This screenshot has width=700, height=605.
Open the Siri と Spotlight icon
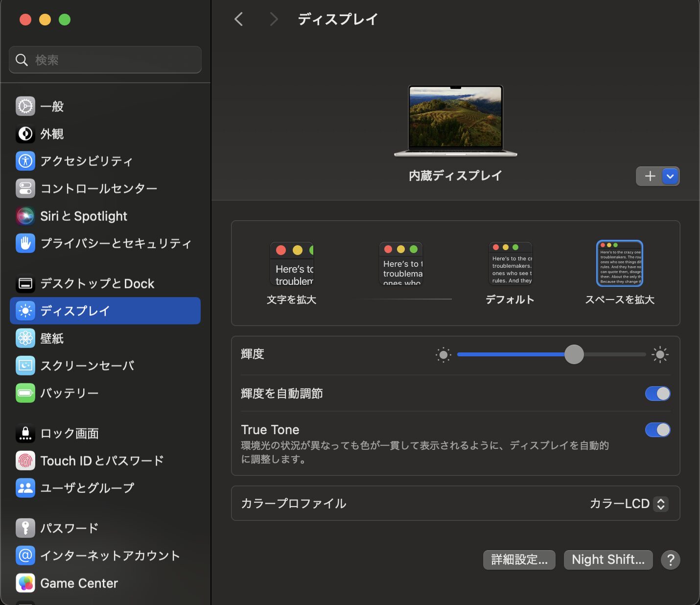[x=25, y=216]
